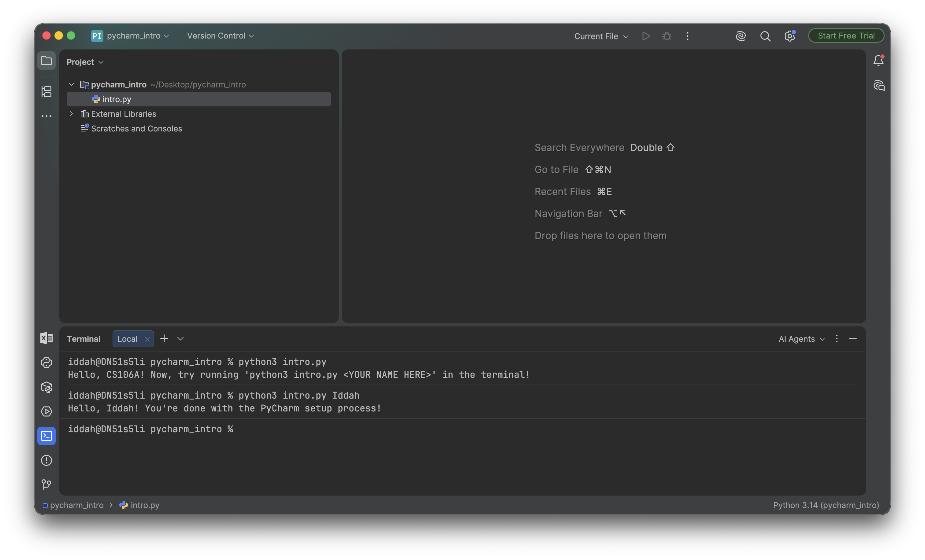Open Search Everywhere magnifier icon
Image resolution: width=925 pixels, height=560 pixels.
[x=765, y=36]
